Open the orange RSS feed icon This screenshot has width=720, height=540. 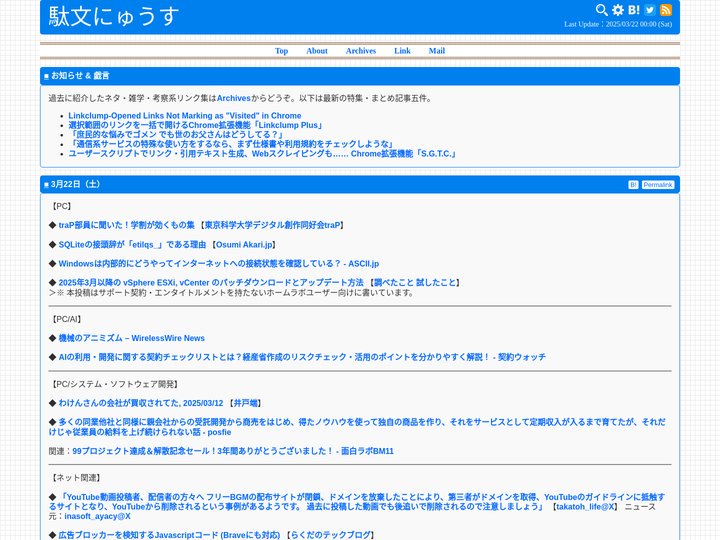tap(666, 10)
